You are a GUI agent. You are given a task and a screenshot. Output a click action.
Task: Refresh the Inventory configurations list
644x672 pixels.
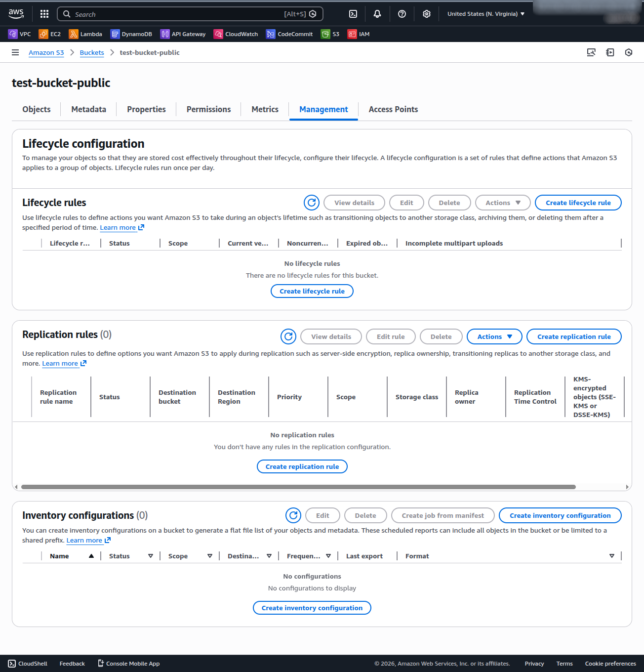coord(293,515)
